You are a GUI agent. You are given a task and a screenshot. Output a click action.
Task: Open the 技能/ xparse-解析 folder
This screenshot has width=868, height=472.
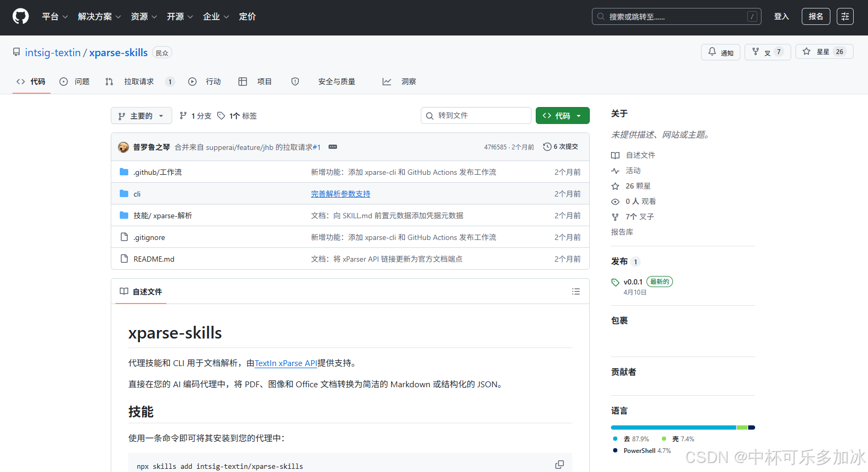click(x=163, y=216)
